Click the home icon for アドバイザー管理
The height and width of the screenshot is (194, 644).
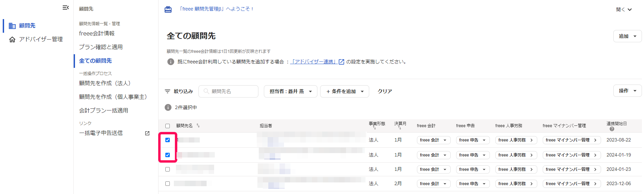pos(12,40)
